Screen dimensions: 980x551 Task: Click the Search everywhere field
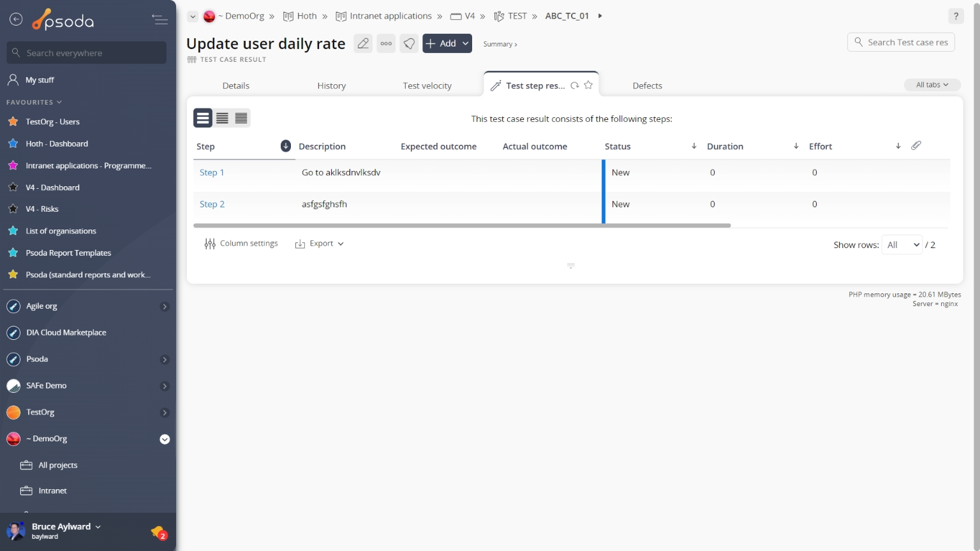click(x=87, y=53)
